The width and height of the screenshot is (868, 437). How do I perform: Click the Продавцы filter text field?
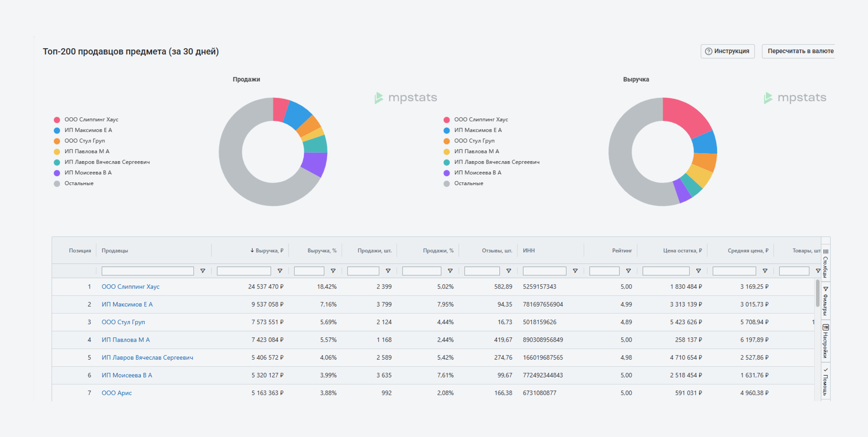(x=148, y=271)
